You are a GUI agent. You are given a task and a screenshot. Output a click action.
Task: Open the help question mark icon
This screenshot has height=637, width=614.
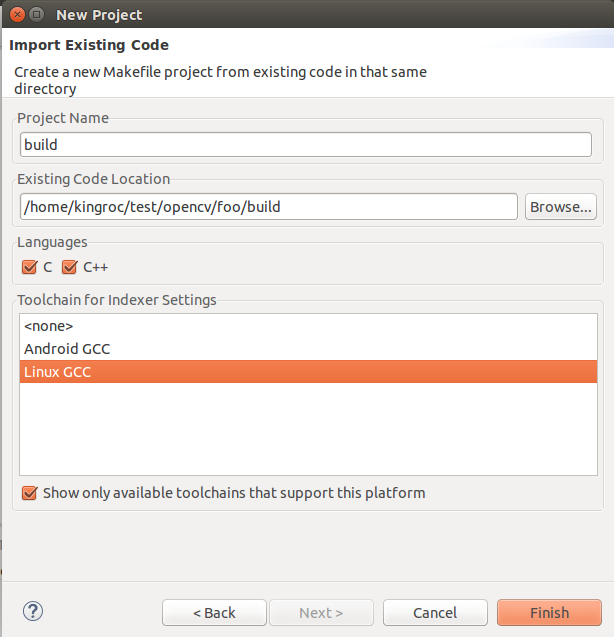click(x=33, y=611)
